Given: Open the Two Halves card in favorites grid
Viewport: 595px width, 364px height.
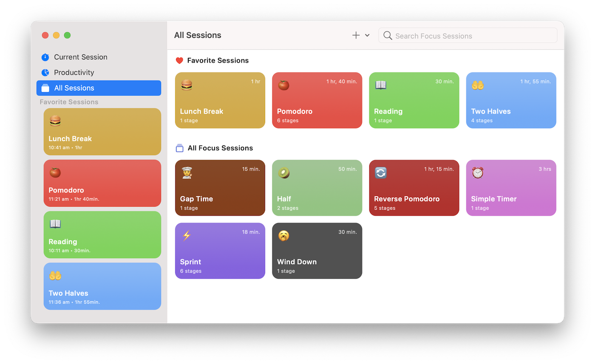Looking at the screenshot, I should pyautogui.click(x=511, y=101).
